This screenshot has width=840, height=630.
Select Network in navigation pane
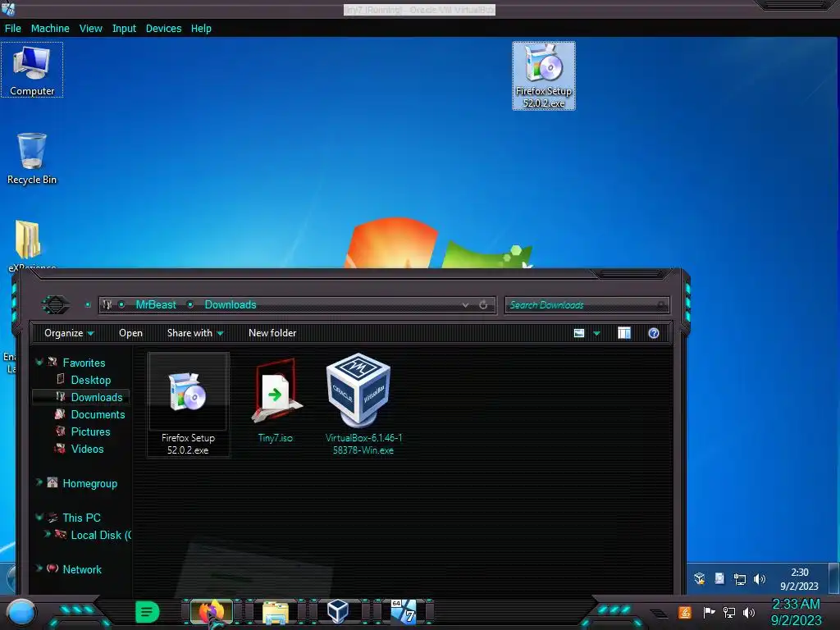point(82,569)
